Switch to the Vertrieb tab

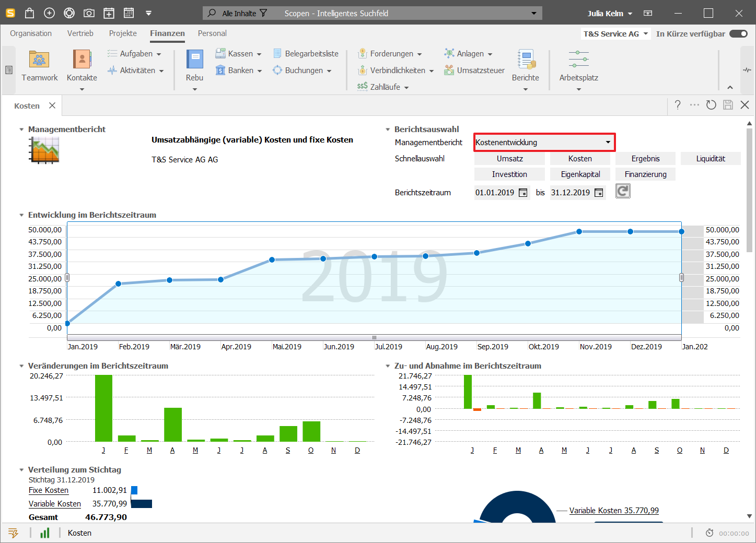point(80,33)
